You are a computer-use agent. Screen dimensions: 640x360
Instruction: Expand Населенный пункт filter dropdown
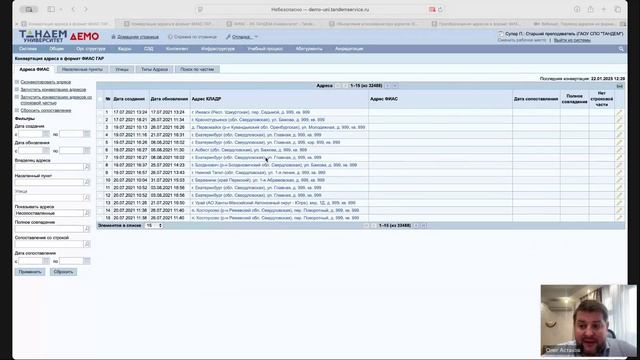(x=87, y=182)
